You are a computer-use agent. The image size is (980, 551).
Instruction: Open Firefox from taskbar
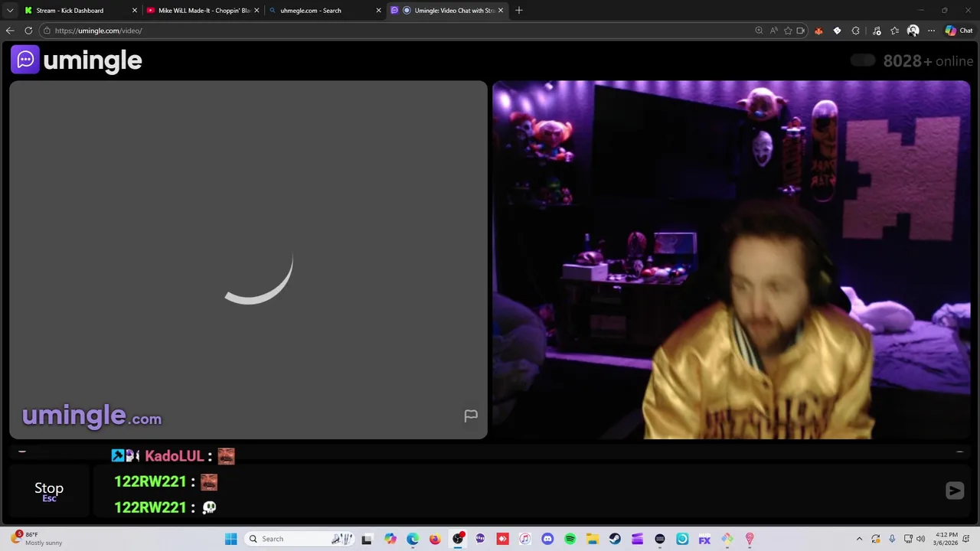click(x=435, y=539)
